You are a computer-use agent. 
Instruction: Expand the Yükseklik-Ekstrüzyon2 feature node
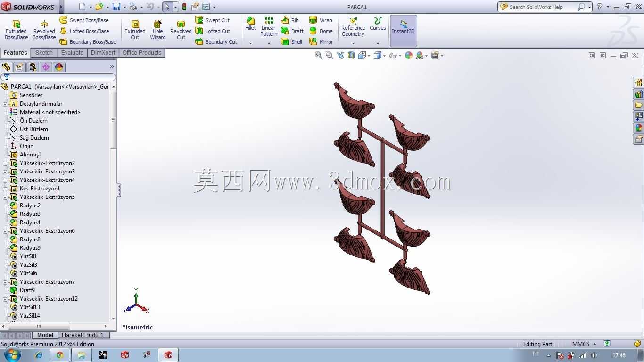tap(5, 163)
